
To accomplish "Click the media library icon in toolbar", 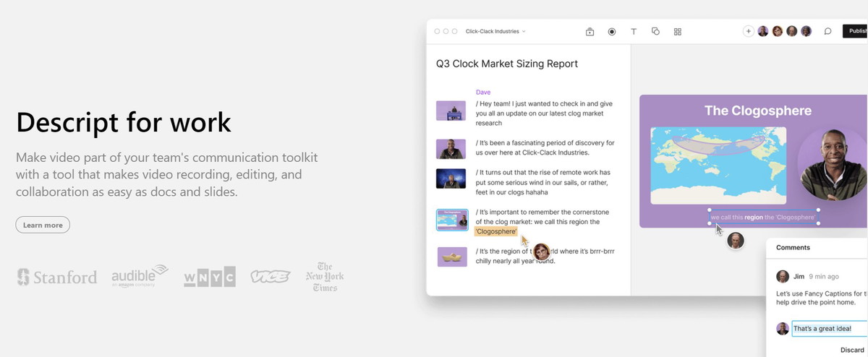I will 590,32.
